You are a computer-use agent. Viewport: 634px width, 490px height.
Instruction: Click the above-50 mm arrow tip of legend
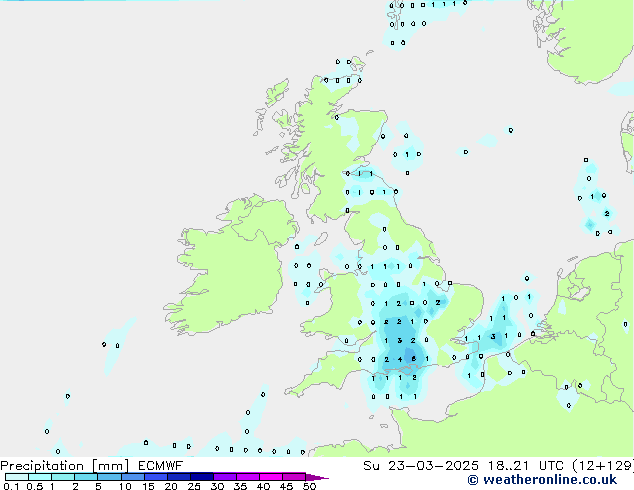(317, 477)
